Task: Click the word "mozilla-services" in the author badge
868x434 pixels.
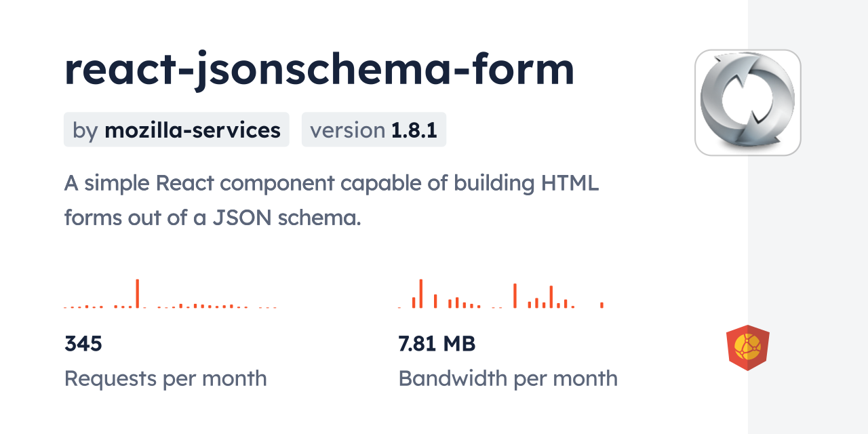Action: 193,130
